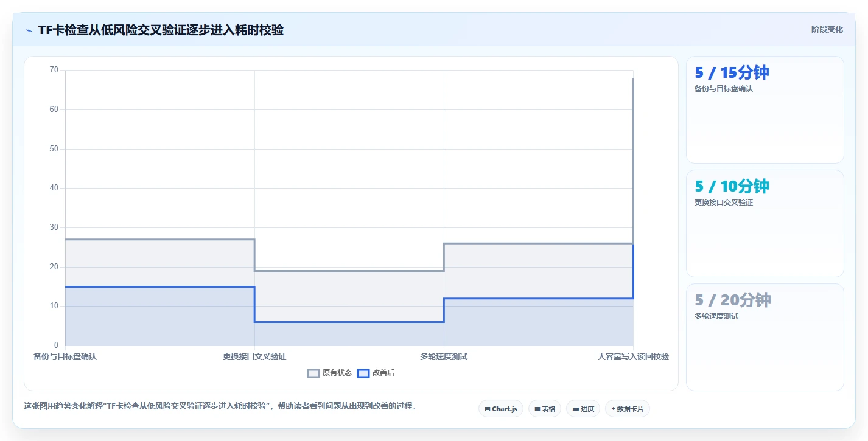The image size is (868, 441).
Task: Select the 表格 tag chip
Action: click(545, 409)
